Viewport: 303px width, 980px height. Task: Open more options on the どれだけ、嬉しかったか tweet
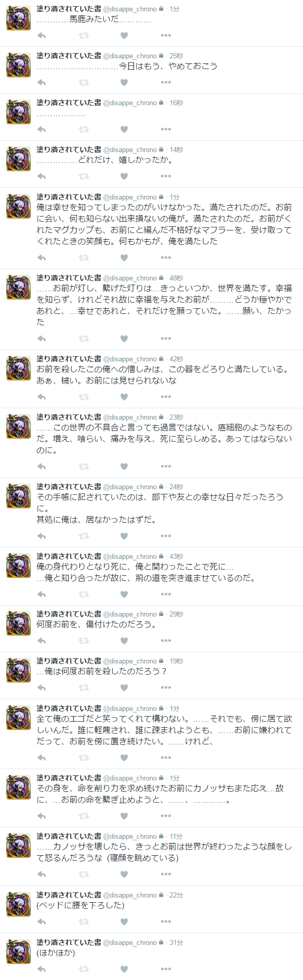click(x=165, y=176)
